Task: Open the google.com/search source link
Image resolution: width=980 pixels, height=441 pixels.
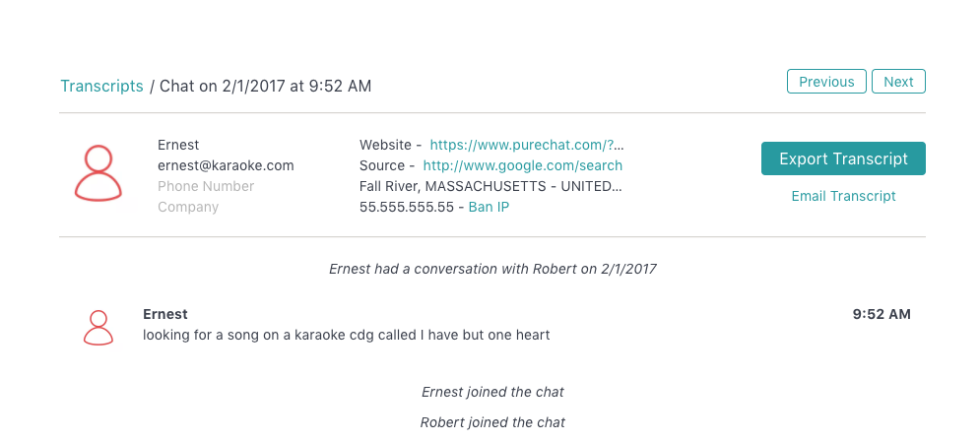Action: click(x=522, y=165)
